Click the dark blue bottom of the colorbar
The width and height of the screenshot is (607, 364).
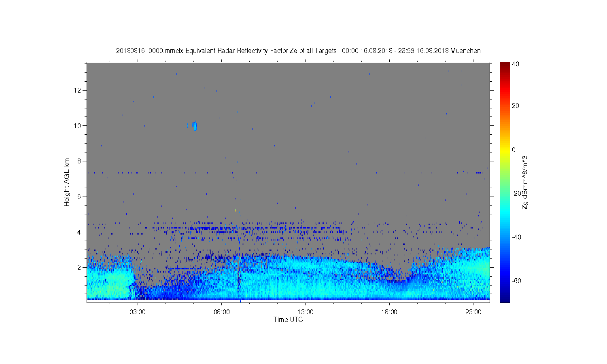(x=505, y=298)
